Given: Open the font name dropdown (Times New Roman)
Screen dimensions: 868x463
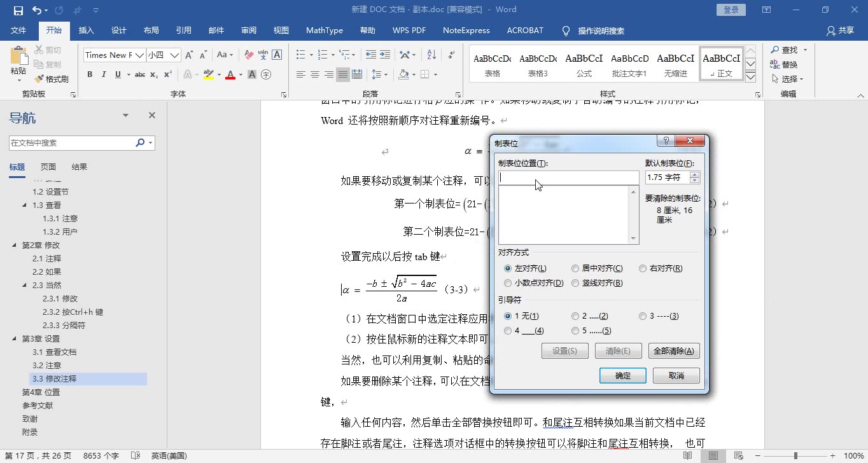Looking at the screenshot, I should coord(139,55).
